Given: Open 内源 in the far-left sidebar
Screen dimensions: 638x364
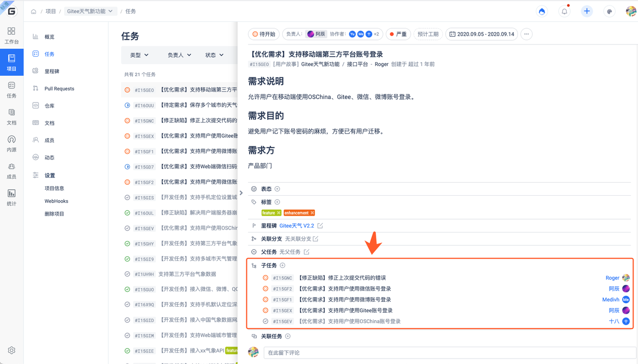Looking at the screenshot, I should (x=11, y=144).
